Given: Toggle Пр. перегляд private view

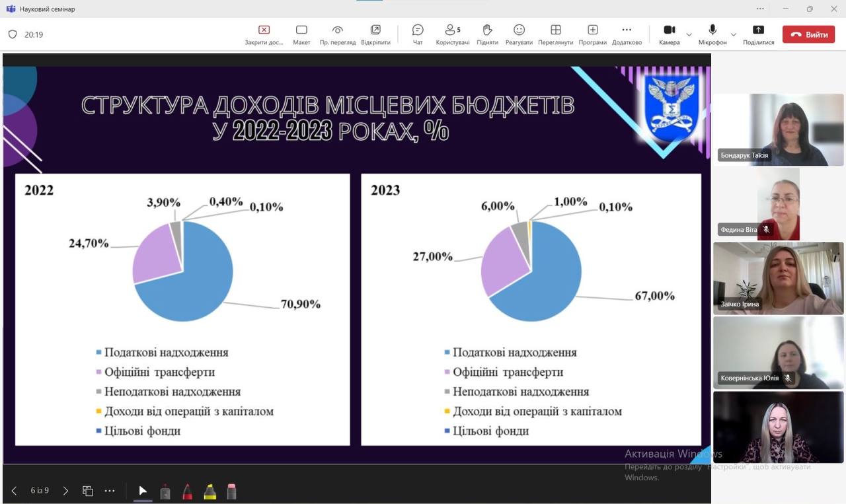Looking at the screenshot, I should (x=338, y=34).
